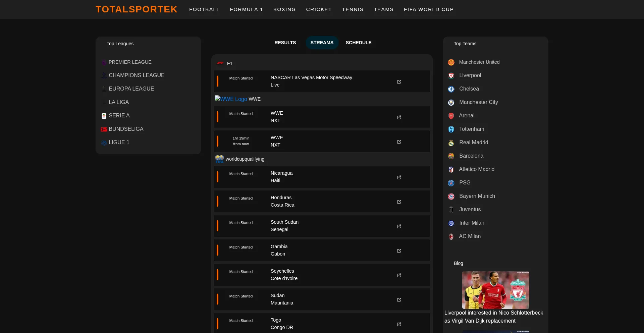Open Liverpool Schlotterbeck blog thumbnail
The height and width of the screenshot is (333, 644).
[x=495, y=290]
